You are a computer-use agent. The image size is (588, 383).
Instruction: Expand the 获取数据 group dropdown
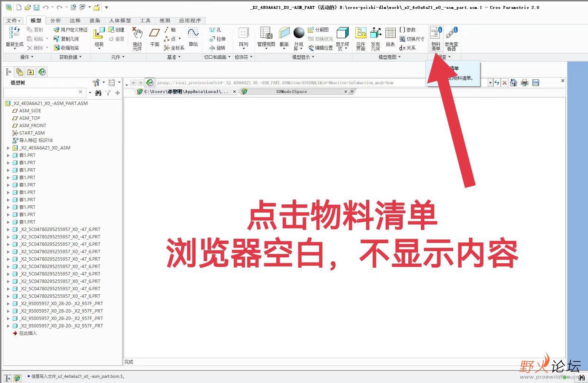coord(70,57)
